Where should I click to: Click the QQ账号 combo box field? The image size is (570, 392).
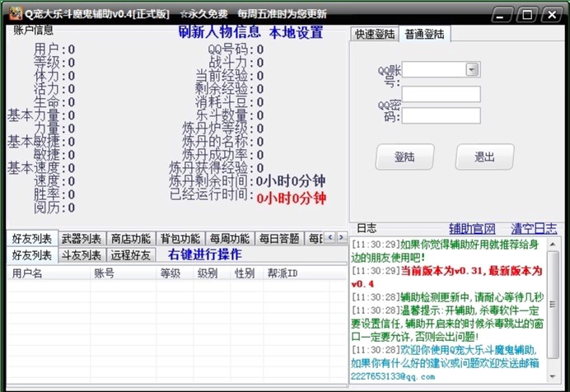coord(441,69)
